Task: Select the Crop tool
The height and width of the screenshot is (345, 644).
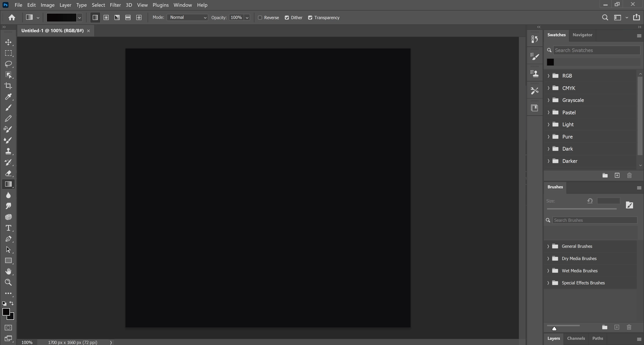Action: [x=8, y=86]
